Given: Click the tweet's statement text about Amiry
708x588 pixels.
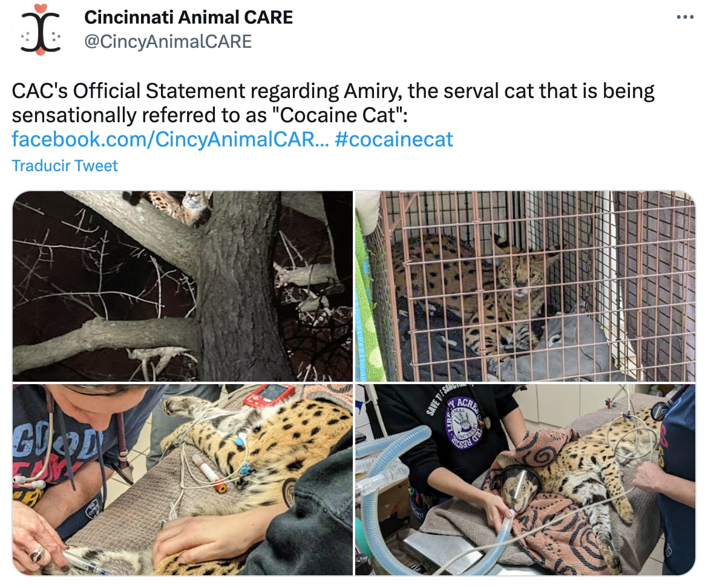Looking at the screenshot, I should [x=333, y=102].
